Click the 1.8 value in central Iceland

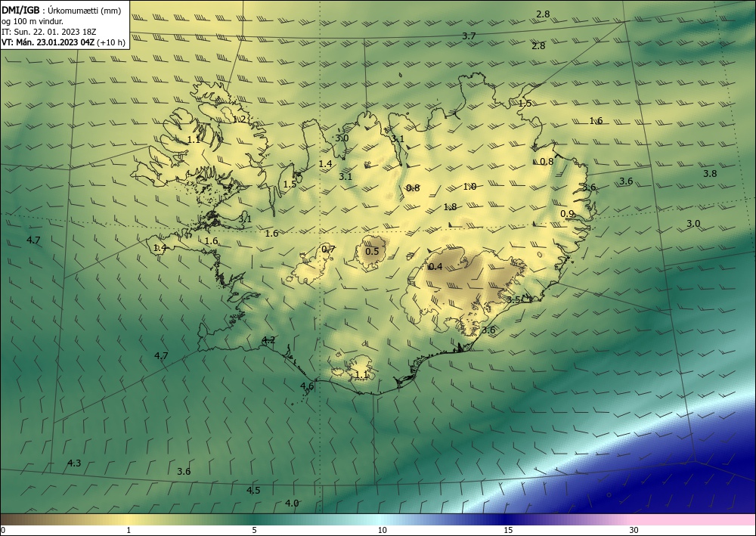[x=450, y=207]
